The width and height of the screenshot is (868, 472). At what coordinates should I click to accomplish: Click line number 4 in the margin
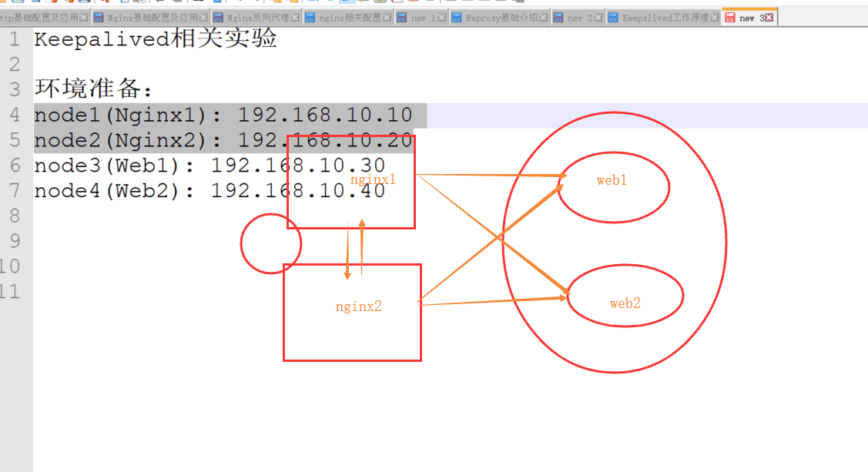15,115
